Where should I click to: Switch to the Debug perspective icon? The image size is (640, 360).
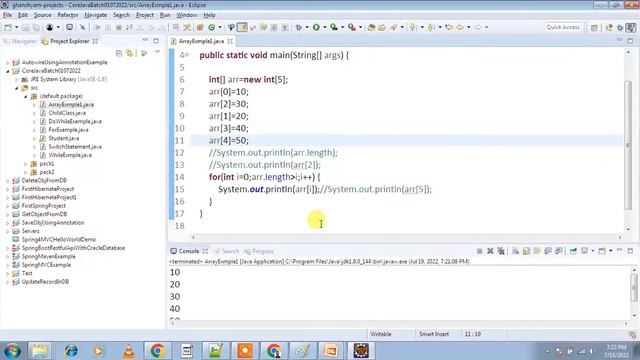[x=620, y=27]
